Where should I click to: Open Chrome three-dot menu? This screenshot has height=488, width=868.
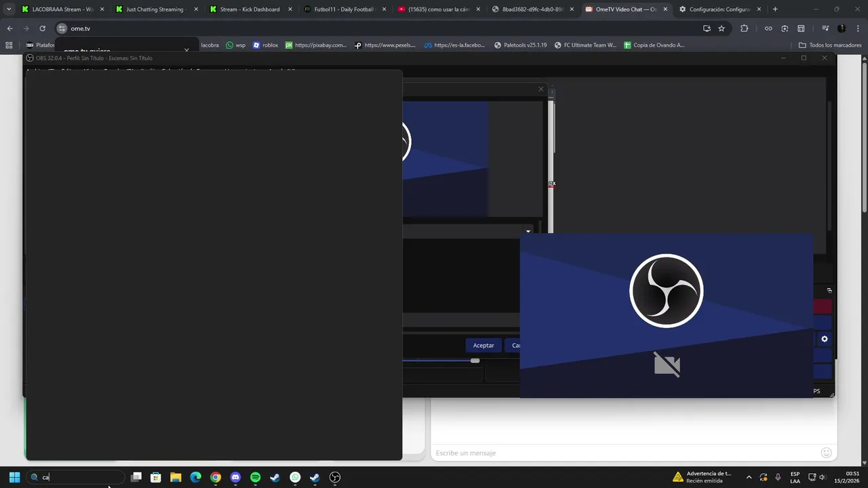coord(857,28)
